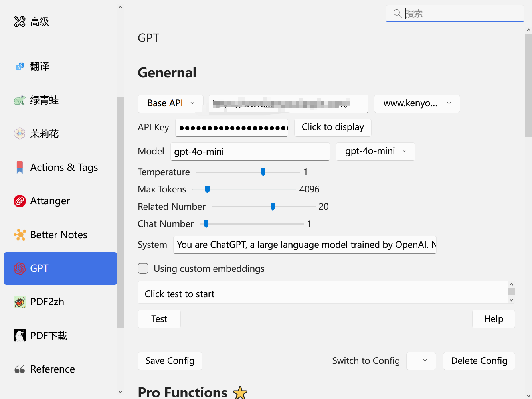Expand the Switch to Config dropdown
Screen dimensions: 532x399
[x=421, y=361]
